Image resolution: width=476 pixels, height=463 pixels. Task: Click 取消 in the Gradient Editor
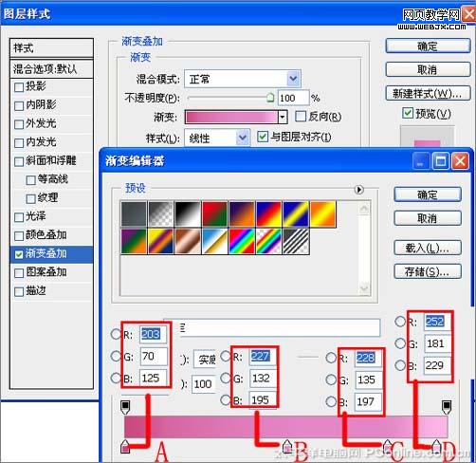(x=428, y=218)
